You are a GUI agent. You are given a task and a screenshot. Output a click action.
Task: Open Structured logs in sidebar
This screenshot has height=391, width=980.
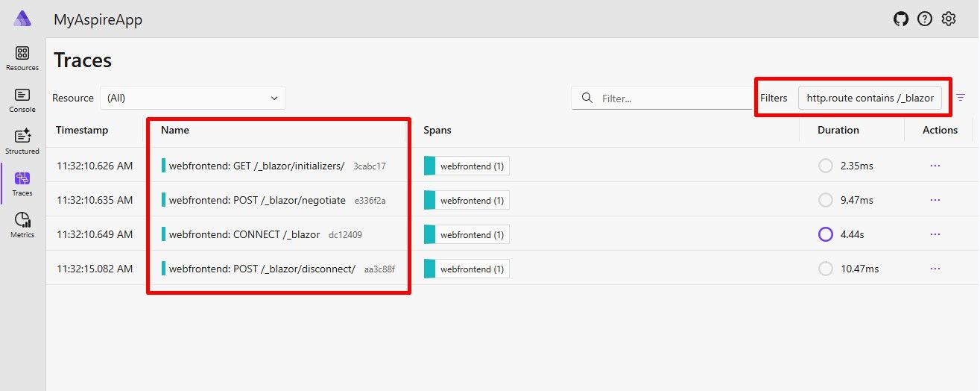[x=22, y=142]
